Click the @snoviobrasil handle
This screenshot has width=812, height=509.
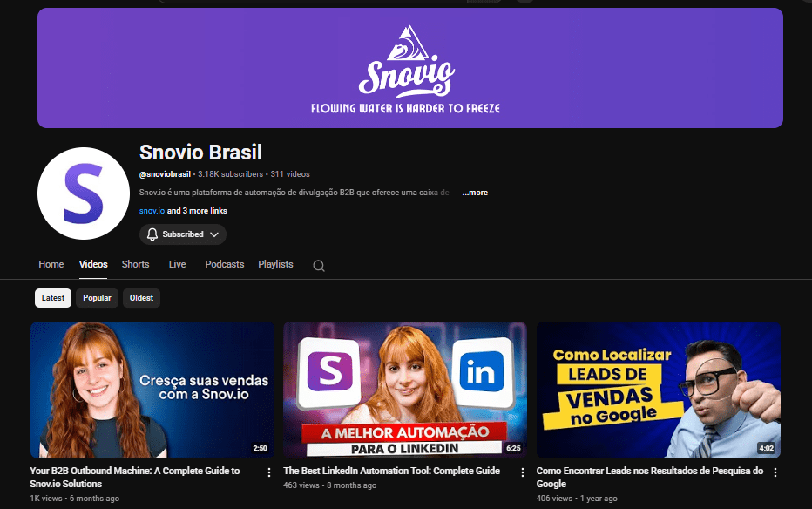[x=165, y=174]
